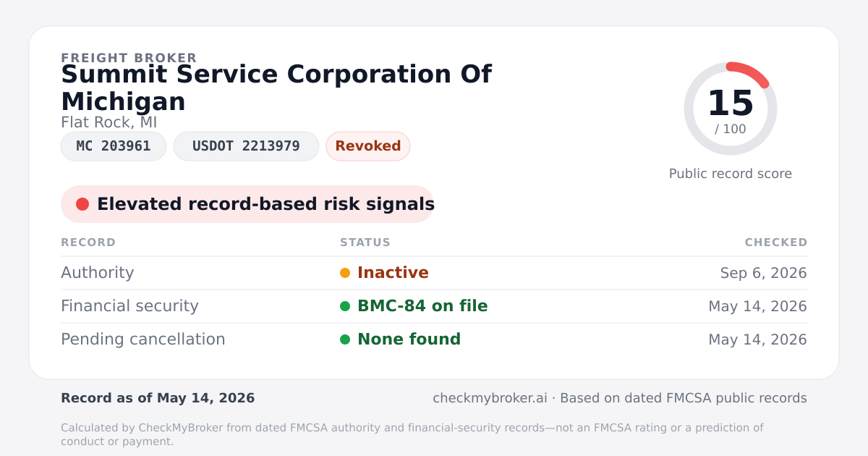This screenshot has height=456, width=868.
Task: Select the Pending cancellation record row
Action: pyautogui.click(x=434, y=339)
